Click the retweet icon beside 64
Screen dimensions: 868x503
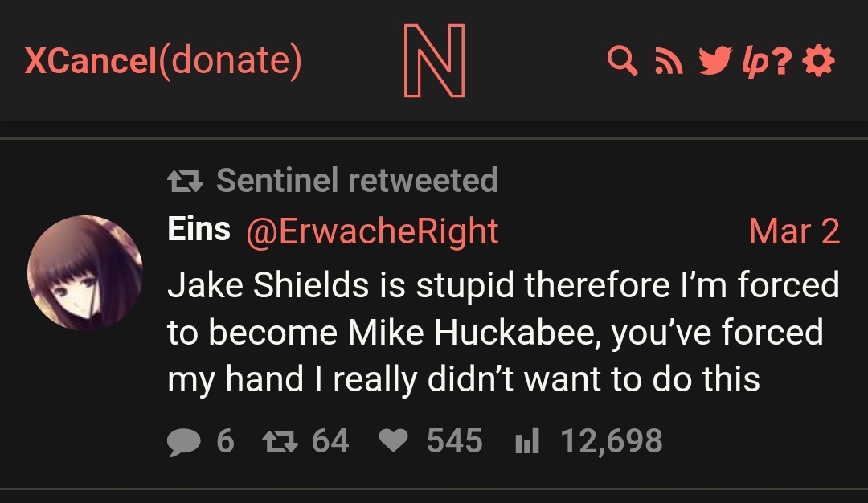click(x=281, y=441)
